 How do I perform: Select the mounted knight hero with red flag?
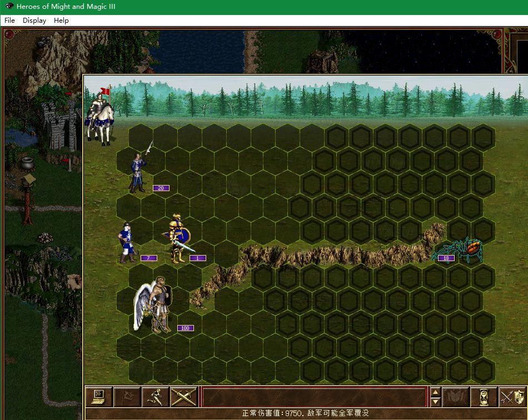pyautogui.click(x=99, y=116)
